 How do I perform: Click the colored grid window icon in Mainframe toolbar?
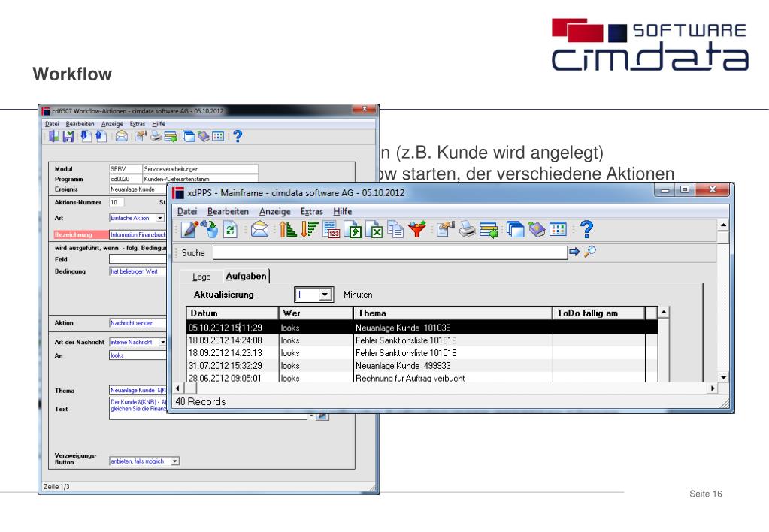click(x=558, y=229)
